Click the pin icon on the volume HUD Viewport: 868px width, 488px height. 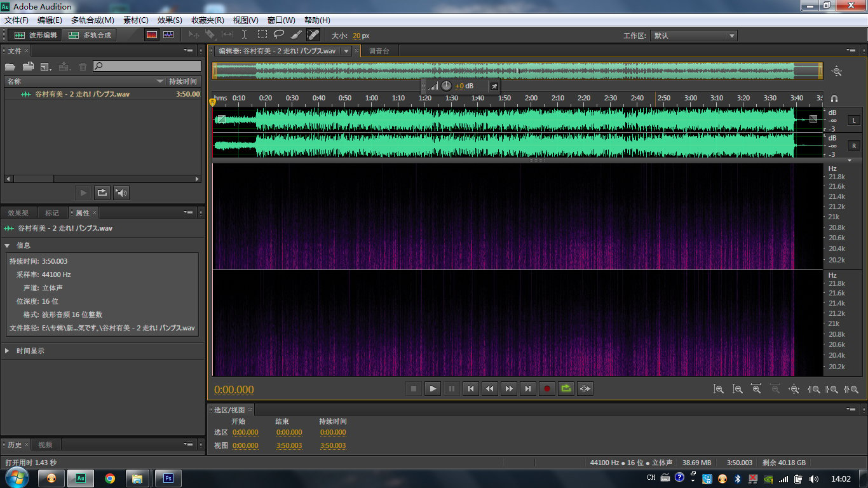click(494, 86)
